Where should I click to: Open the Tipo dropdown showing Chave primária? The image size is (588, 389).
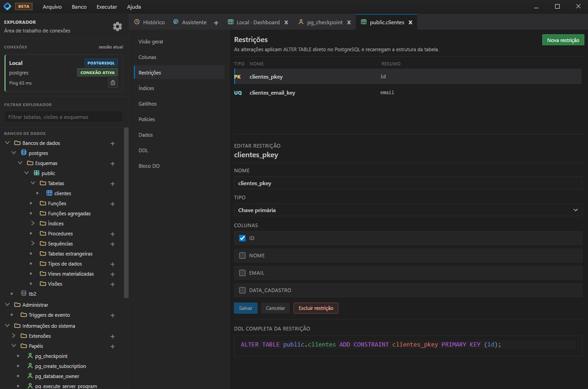(407, 210)
